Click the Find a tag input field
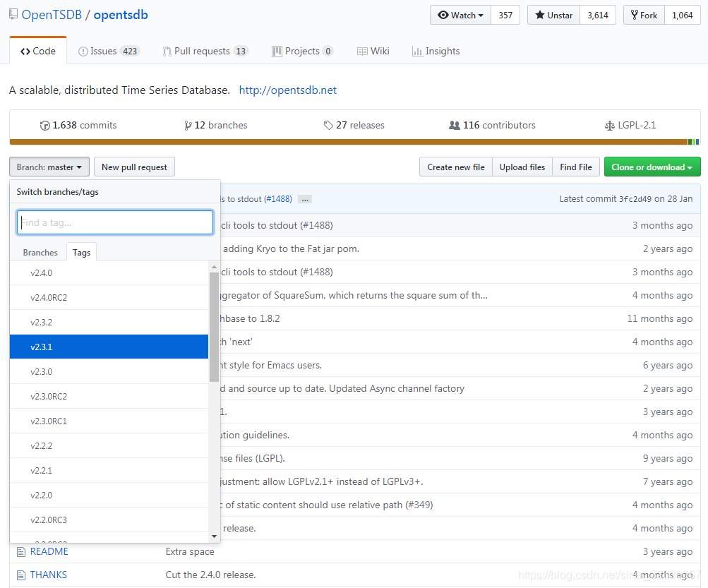The width and height of the screenshot is (708, 588). coord(114,222)
